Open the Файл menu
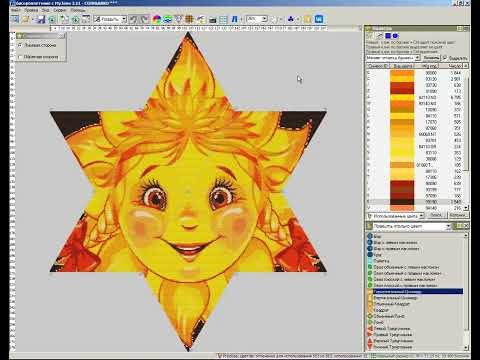This screenshot has height=360, width=480. (x=16, y=10)
